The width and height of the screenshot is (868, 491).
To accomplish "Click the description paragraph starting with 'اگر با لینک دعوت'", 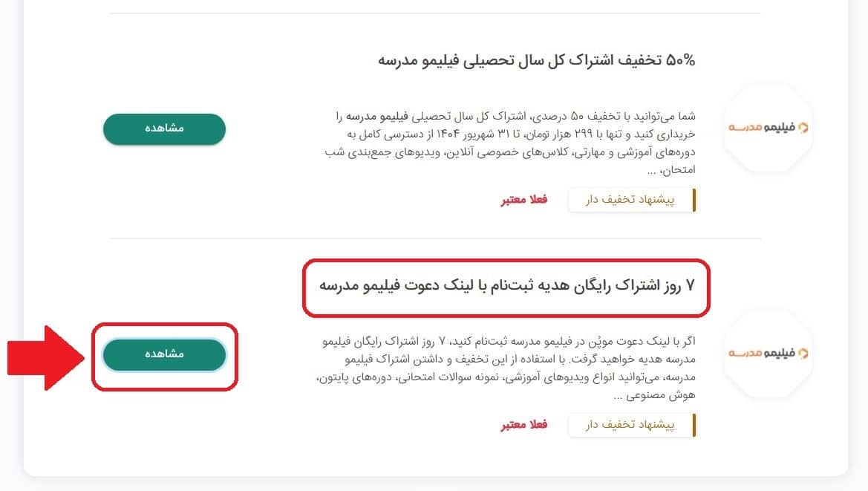I will tap(509, 368).
